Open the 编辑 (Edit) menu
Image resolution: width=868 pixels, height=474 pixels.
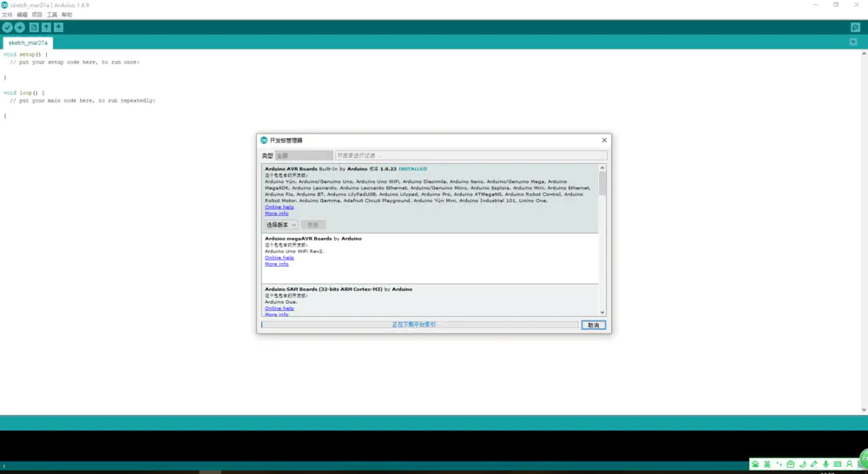tap(23, 15)
